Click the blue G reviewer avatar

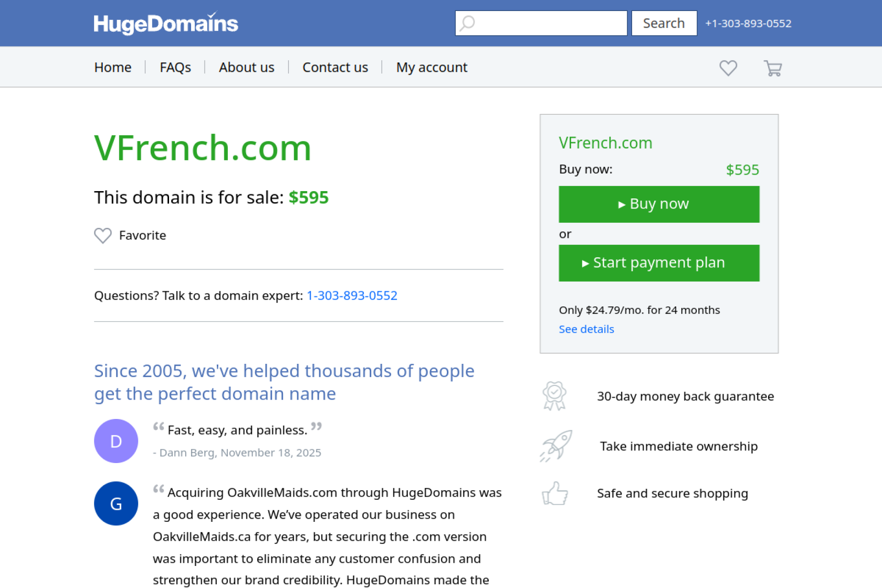point(116,503)
